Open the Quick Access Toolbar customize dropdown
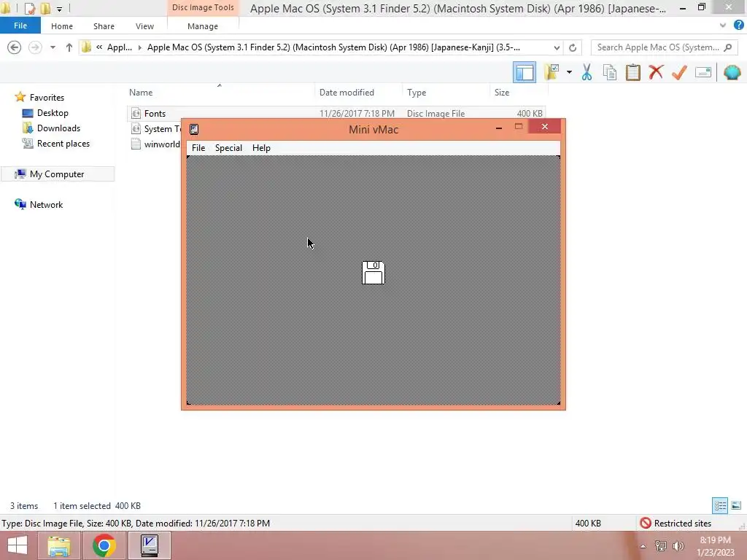The width and height of the screenshot is (747, 560). tap(59, 9)
